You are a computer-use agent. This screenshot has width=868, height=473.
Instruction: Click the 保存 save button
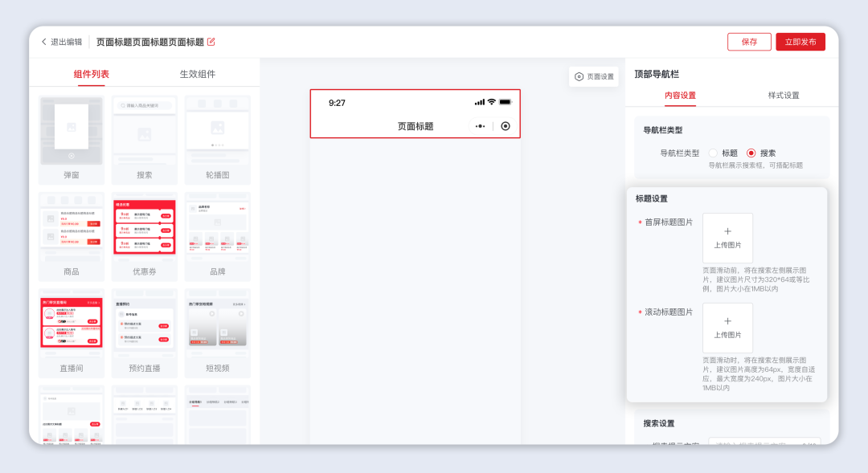(x=748, y=41)
